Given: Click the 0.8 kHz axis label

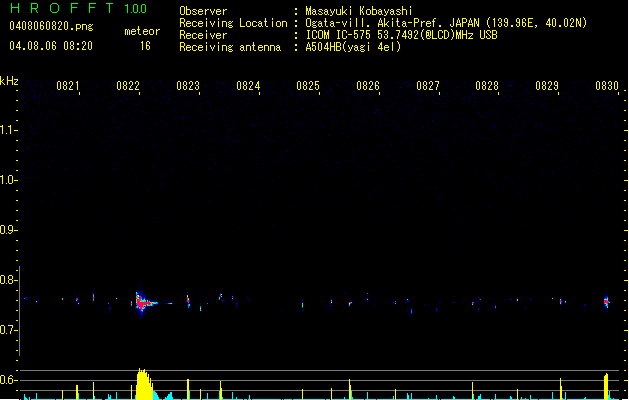Looking at the screenshot, I should [x=7, y=280].
